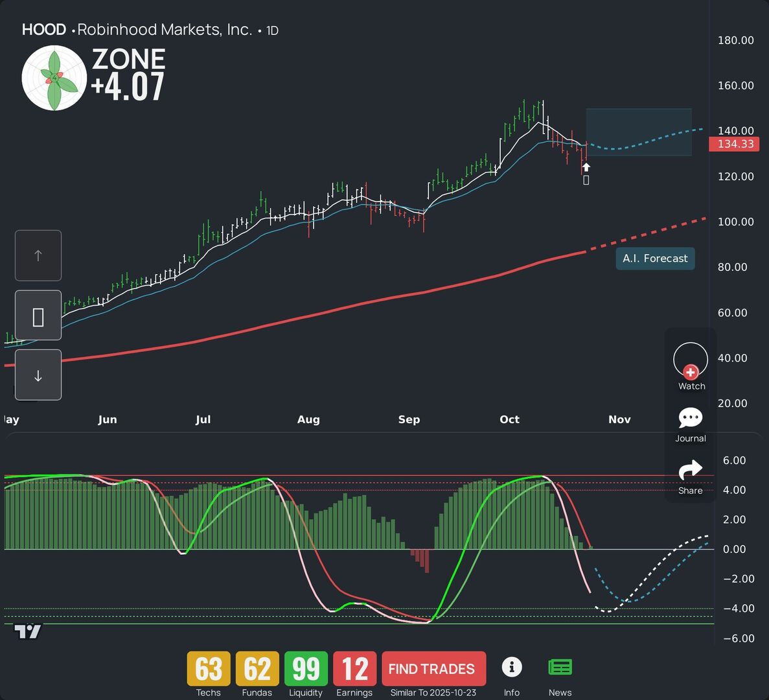Click the Aug label on time axis
Image resolution: width=769 pixels, height=700 pixels.
pos(308,419)
